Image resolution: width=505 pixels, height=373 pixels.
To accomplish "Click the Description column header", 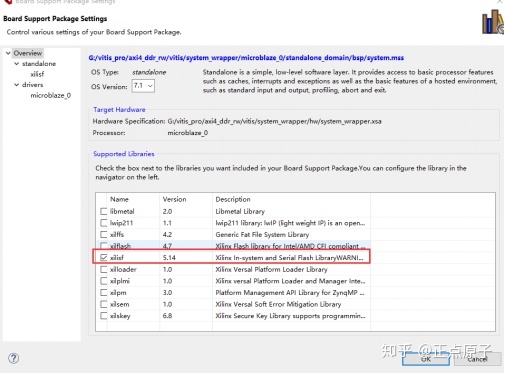I will point(233,199).
